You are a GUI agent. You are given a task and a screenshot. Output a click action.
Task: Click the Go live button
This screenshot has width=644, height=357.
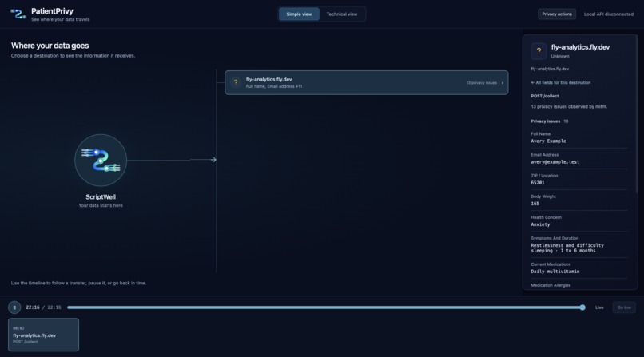coord(624,307)
